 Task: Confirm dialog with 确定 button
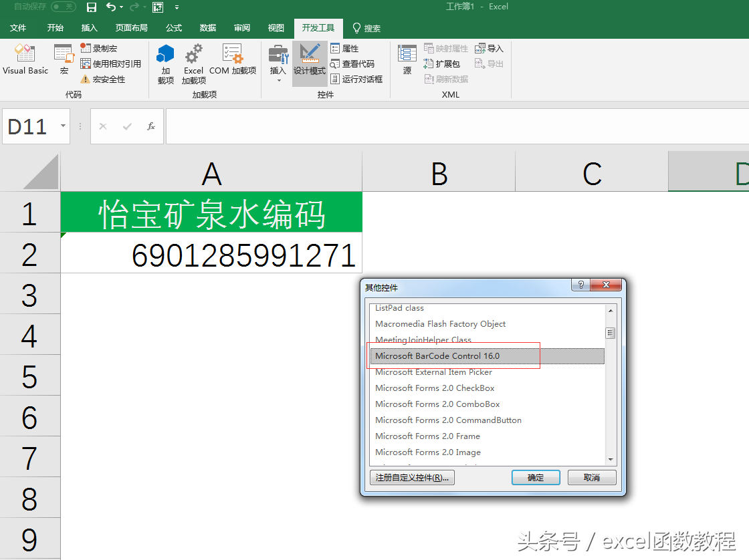[536, 477]
